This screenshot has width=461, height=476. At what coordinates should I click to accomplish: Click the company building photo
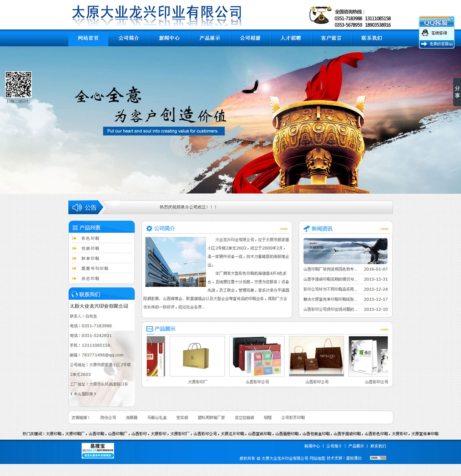(176, 262)
